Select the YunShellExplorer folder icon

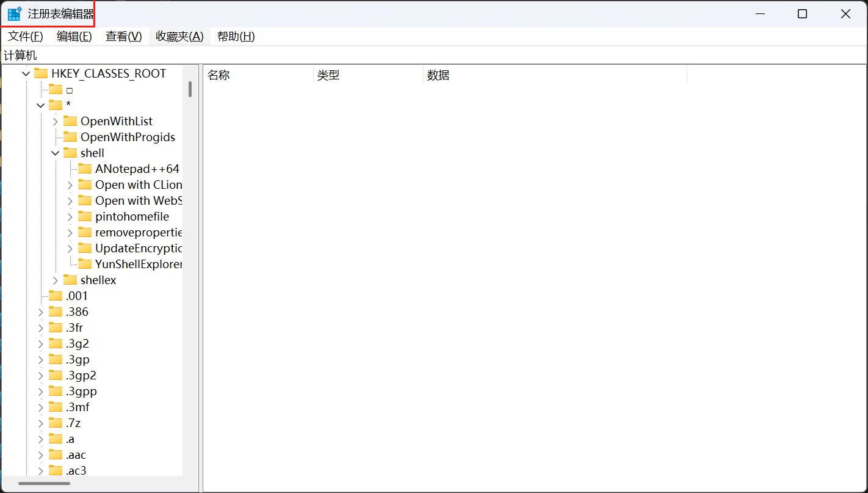(85, 264)
